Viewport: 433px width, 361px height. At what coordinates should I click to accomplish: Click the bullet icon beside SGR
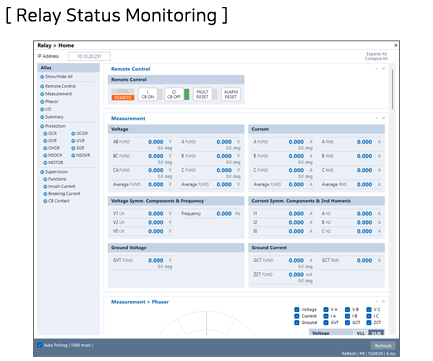(x=73, y=148)
